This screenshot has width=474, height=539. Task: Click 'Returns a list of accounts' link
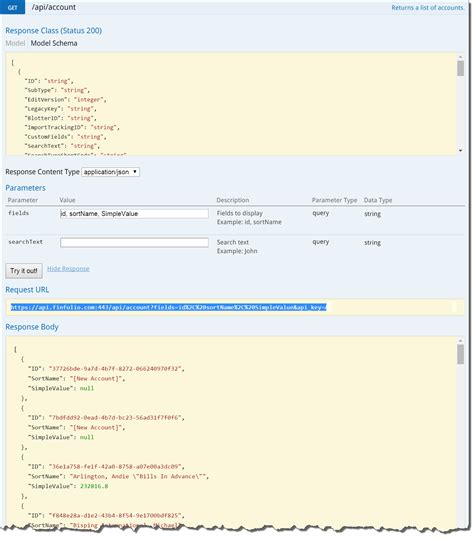(428, 8)
